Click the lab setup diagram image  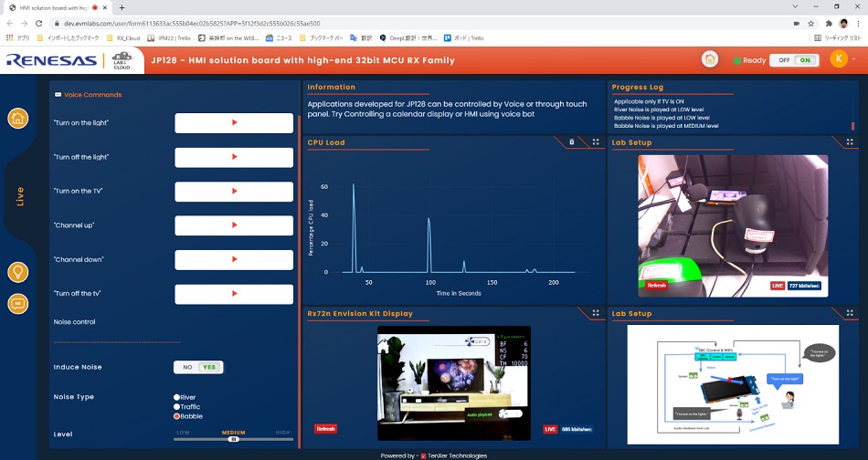(733, 384)
